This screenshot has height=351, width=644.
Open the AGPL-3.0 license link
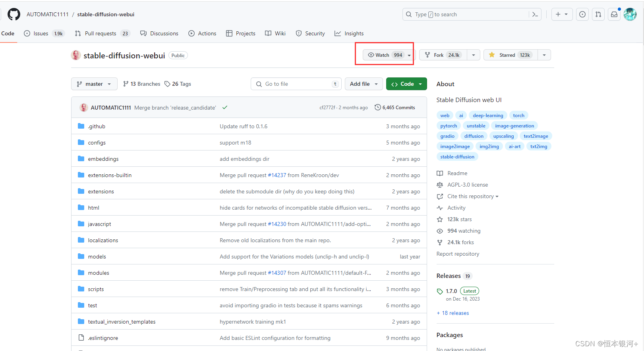pos(468,185)
